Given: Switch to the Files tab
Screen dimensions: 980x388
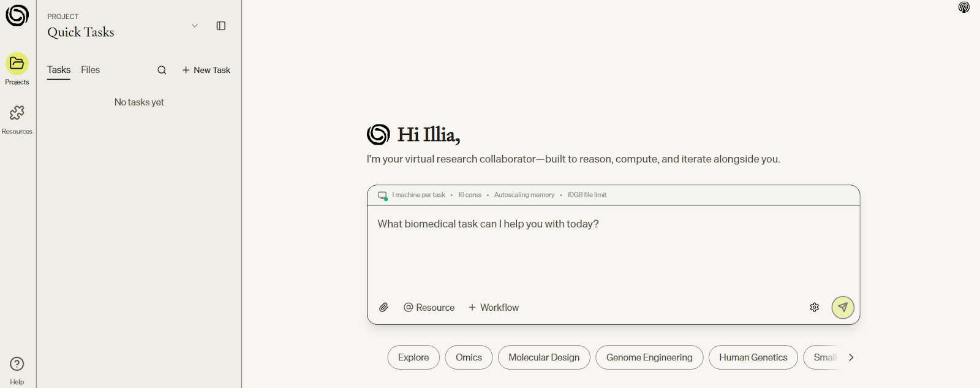Looking at the screenshot, I should (x=91, y=70).
